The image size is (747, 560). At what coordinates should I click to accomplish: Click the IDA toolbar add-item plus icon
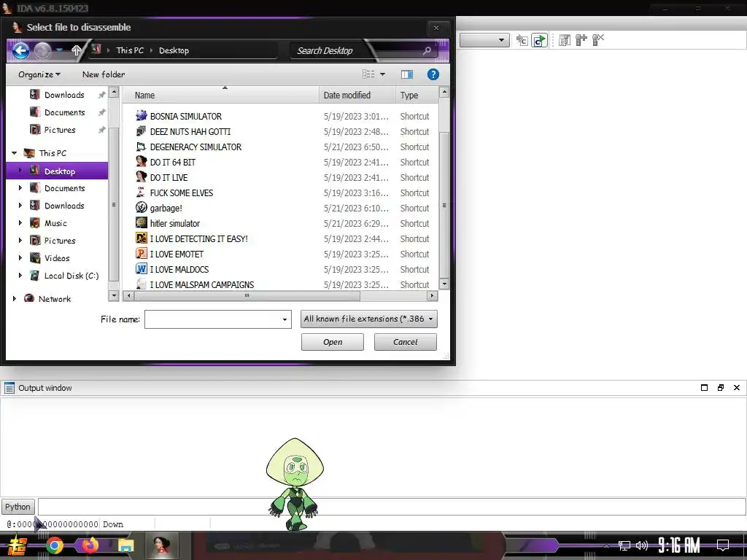coord(581,41)
